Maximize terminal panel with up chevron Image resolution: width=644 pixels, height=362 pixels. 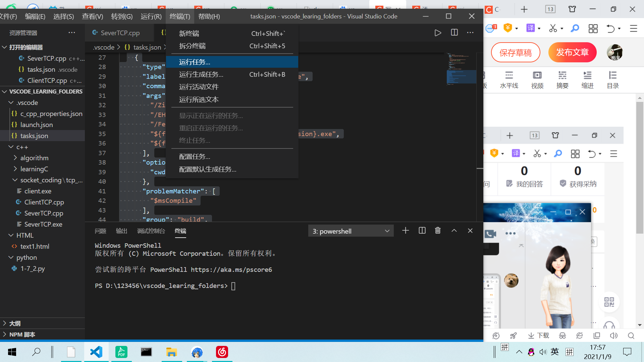click(x=454, y=231)
